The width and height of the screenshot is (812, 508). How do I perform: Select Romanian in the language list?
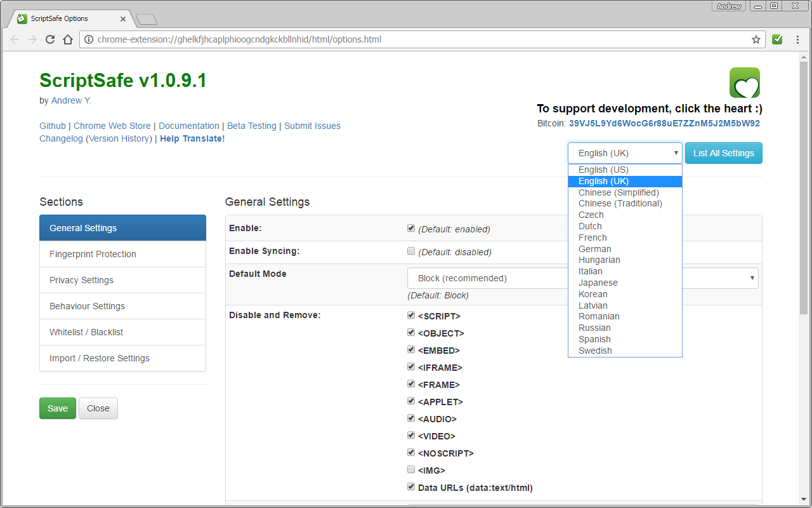pyautogui.click(x=625, y=316)
